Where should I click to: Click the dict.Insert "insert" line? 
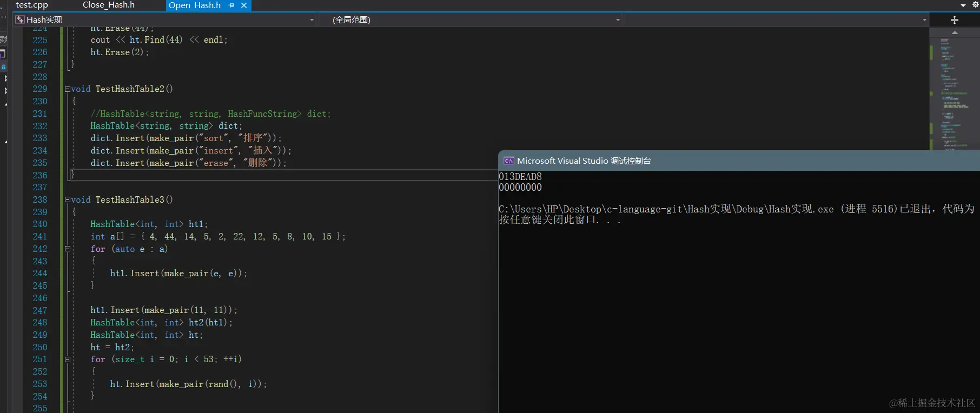coord(191,151)
